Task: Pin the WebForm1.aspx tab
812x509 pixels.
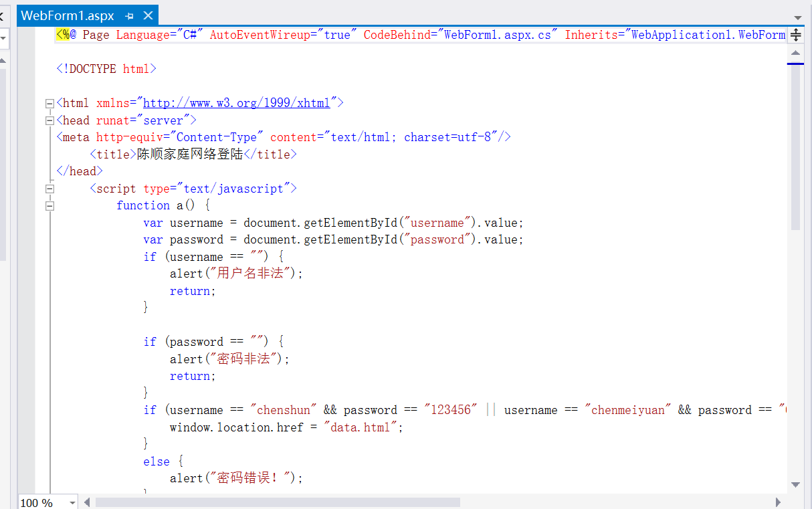Action: tap(130, 16)
